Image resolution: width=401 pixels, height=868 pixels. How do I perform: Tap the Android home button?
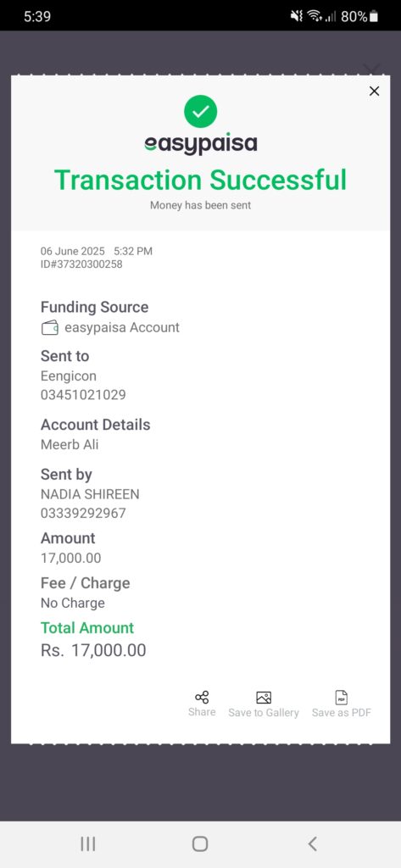(x=200, y=843)
